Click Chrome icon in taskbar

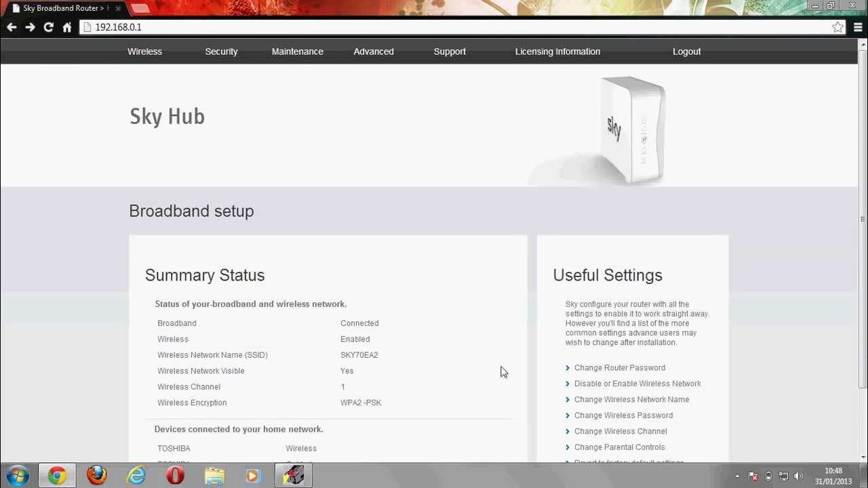click(x=57, y=476)
